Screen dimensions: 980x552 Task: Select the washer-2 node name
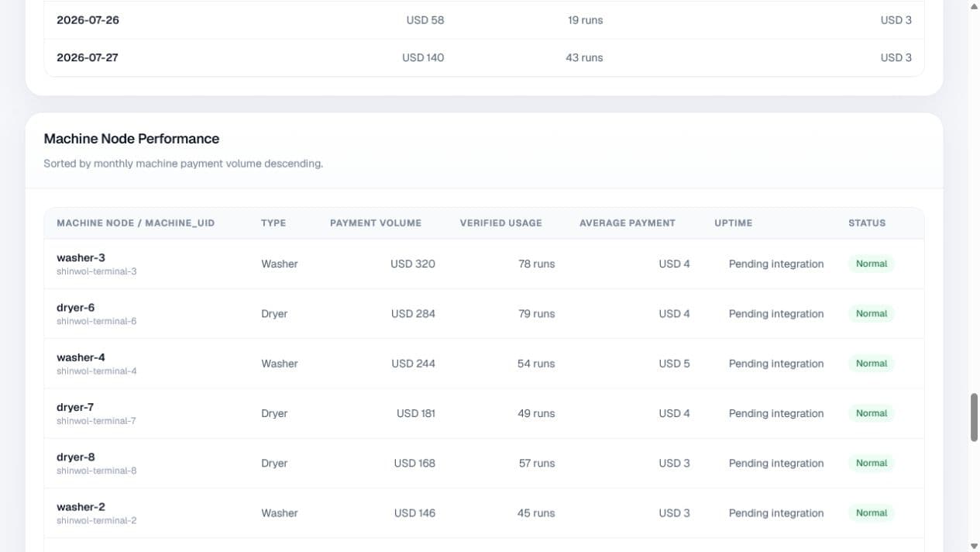[x=81, y=506]
